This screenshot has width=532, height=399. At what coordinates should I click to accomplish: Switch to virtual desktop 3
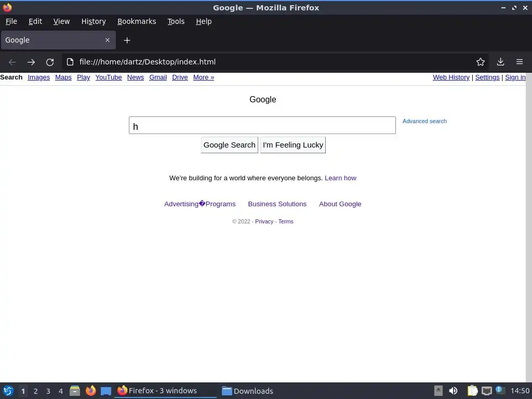[48, 391]
